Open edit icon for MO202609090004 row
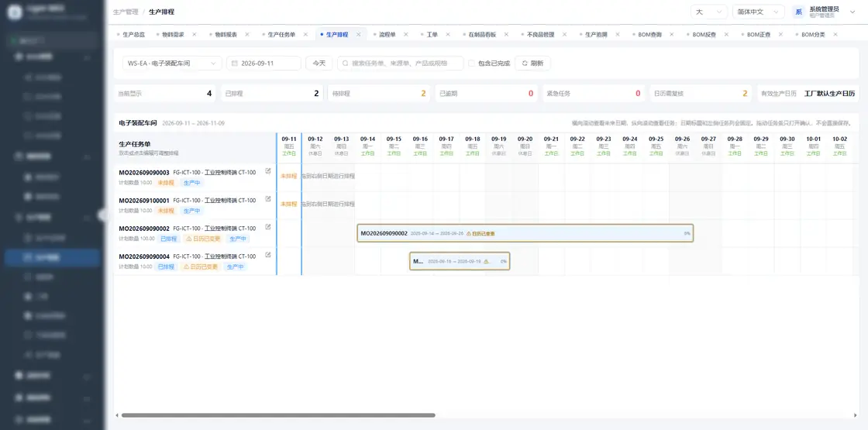The image size is (868, 430). tap(268, 255)
